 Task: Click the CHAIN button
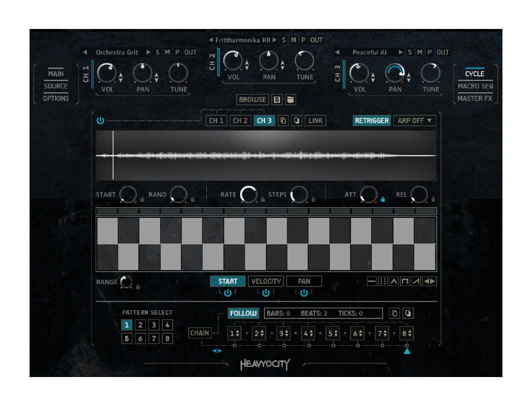[x=200, y=333]
